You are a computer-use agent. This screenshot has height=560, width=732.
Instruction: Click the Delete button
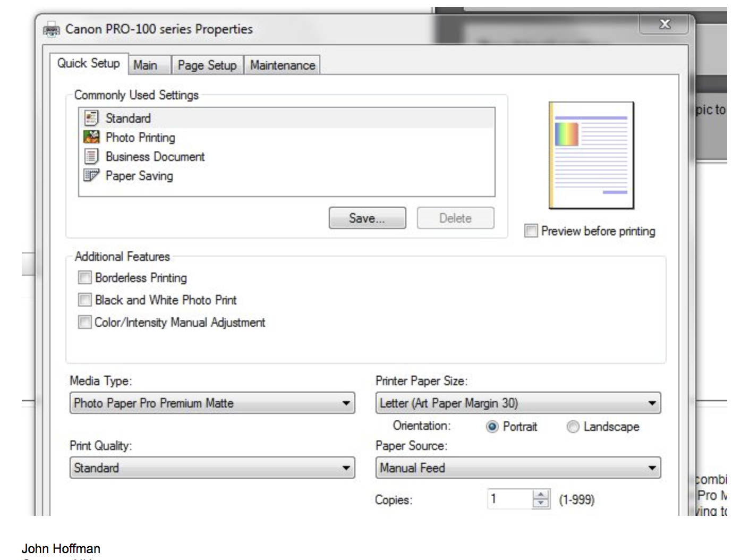coord(455,218)
